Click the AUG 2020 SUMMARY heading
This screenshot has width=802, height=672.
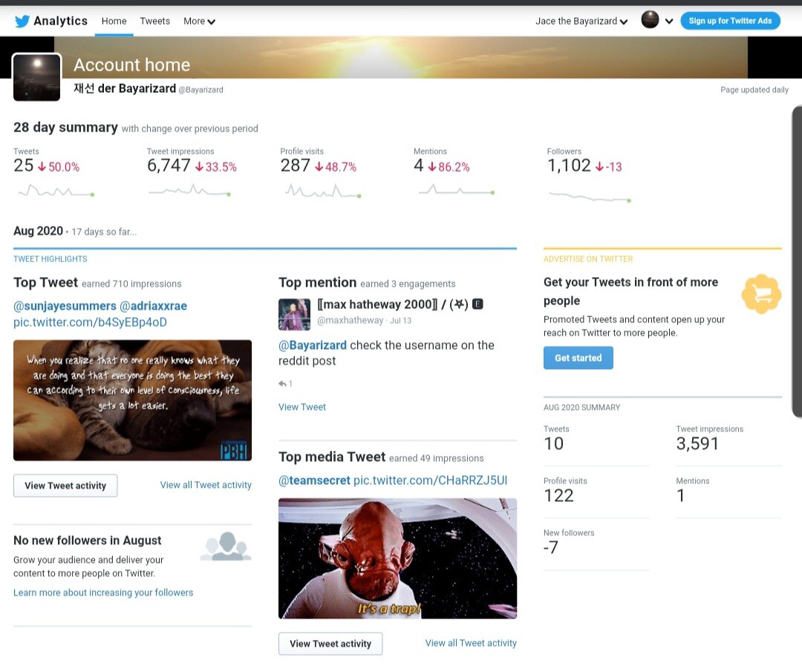tap(581, 408)
